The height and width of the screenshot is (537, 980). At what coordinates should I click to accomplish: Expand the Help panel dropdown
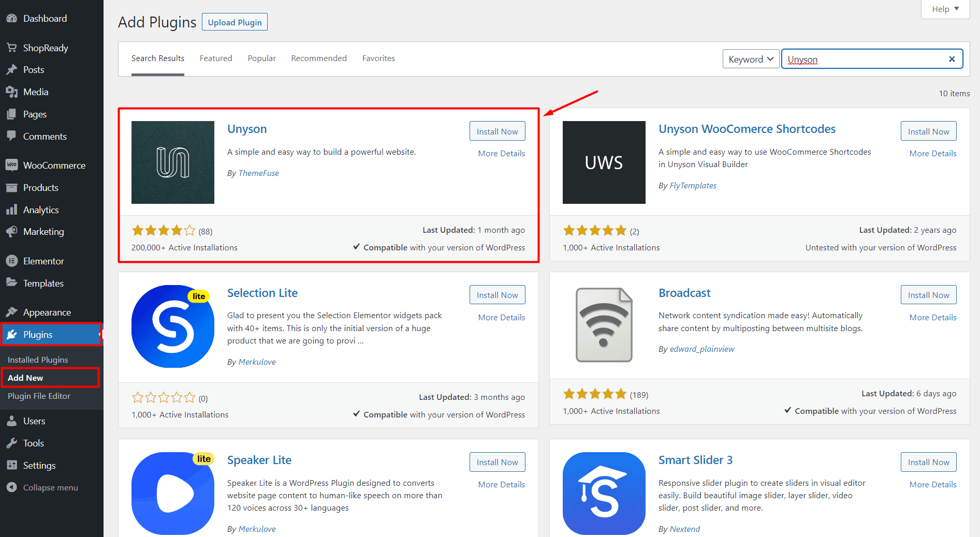coord(945,9)
